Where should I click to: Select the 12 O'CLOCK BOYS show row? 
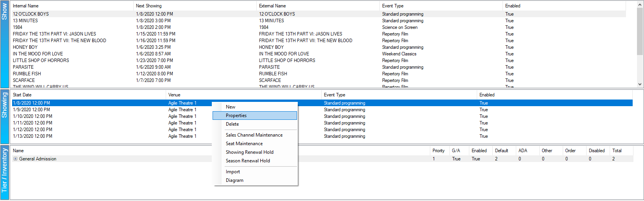tap(318, 14)
